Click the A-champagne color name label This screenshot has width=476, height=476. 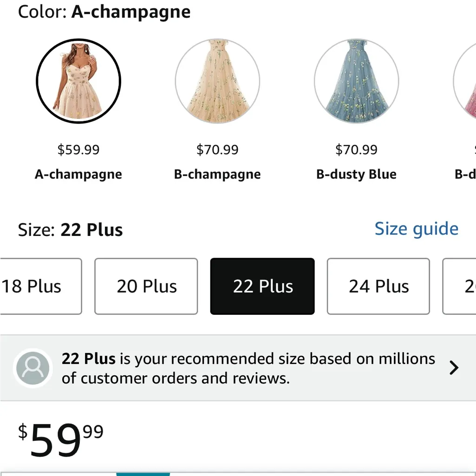click(78, 174)
